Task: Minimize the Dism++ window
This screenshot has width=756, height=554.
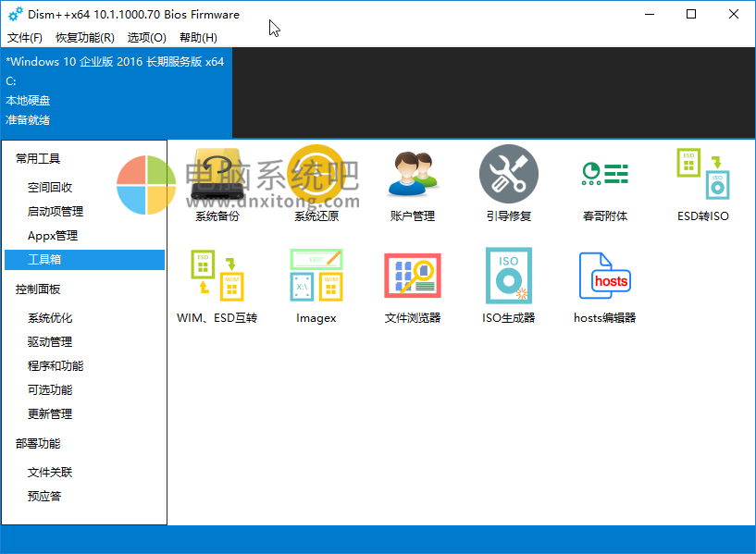Action: click(x=650, y=15)
